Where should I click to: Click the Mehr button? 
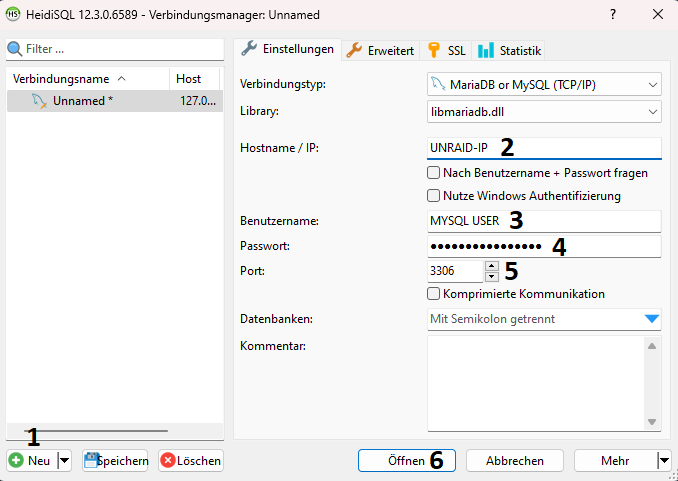click(x=615, y=460)
